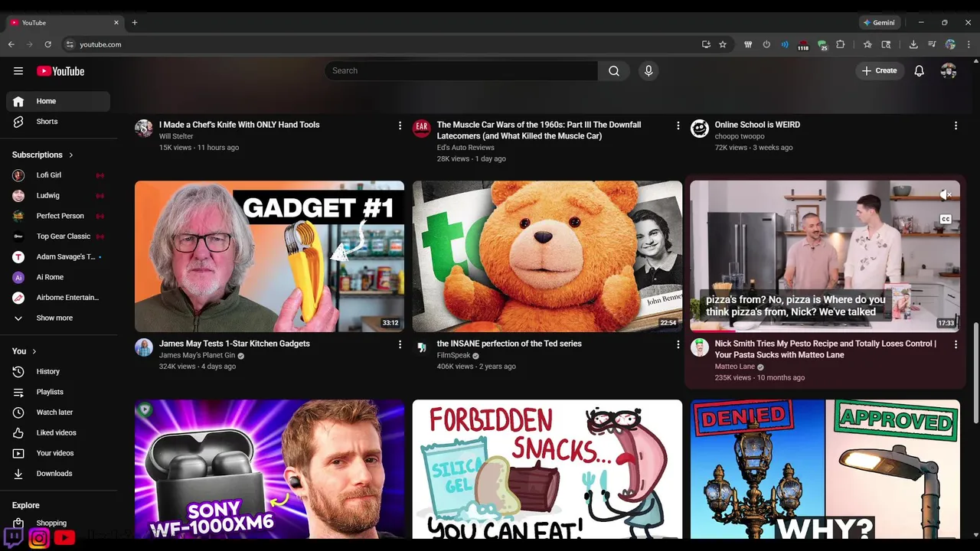This screenshot has height=551, width=980.
Task: Open Shorts in the sidebar
Action: pos(58,122)
